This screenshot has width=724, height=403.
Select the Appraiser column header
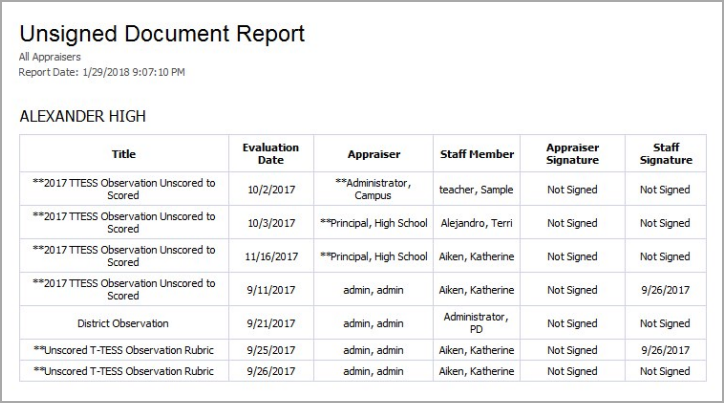pyautogui.click(x=374, y=154)
